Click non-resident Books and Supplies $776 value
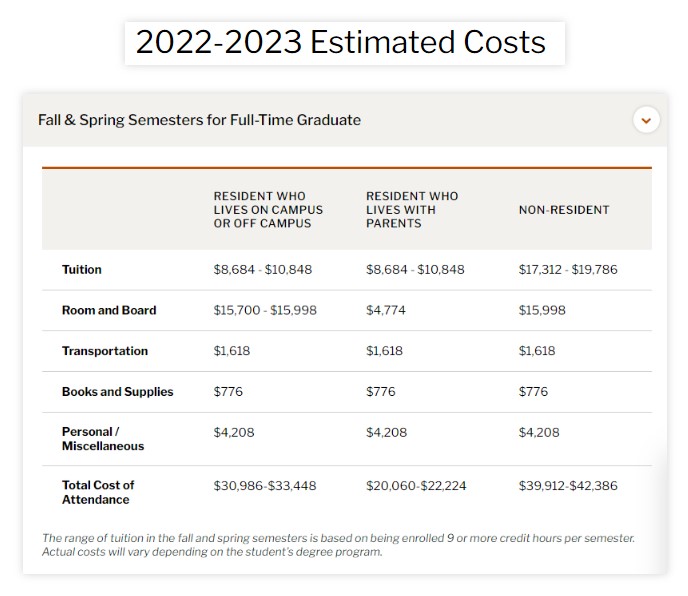Viewport: 688px width, 596px height. pyautogui.click(x=533, y=391)
